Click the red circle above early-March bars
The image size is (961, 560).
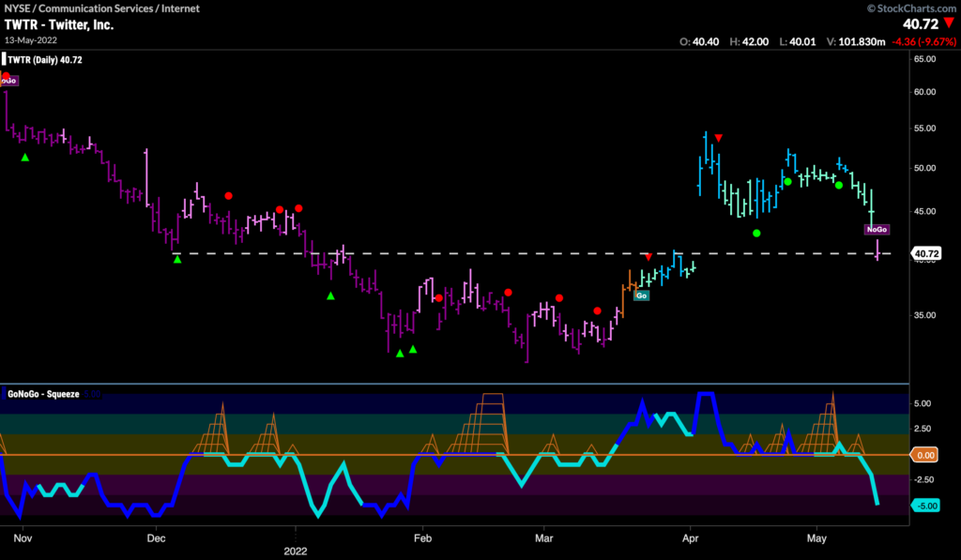click(559, 298)
